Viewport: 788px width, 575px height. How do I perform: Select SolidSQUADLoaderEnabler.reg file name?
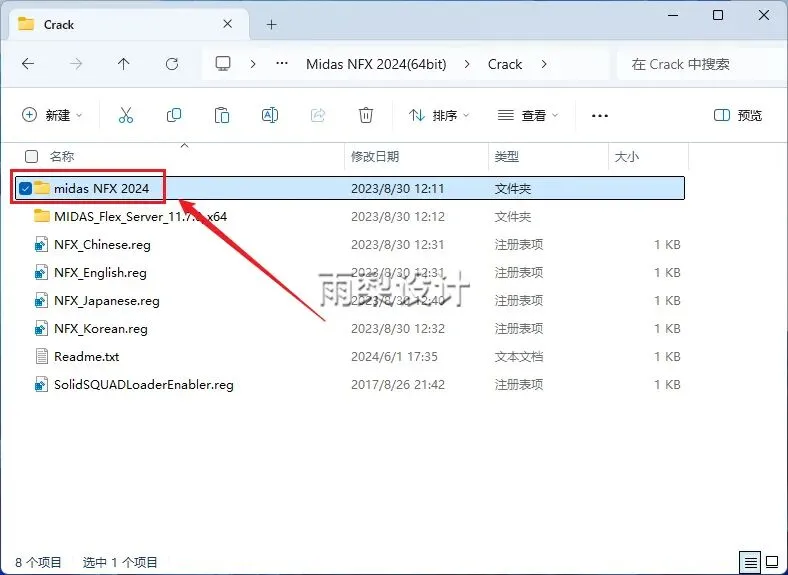pos(144,385)
